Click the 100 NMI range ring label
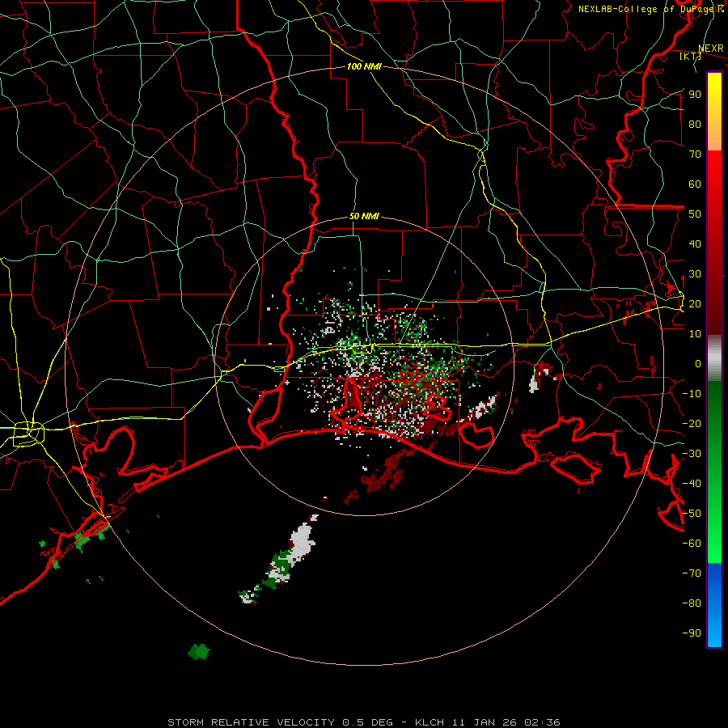This screenshot has height=728, width=728. pos(364,66)
